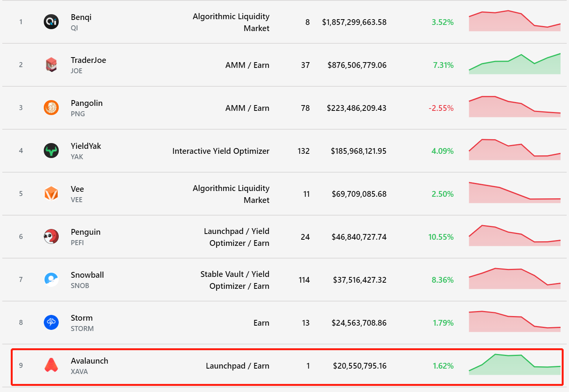
Task: Click Storm's count of 13
Action: point(306,323)
